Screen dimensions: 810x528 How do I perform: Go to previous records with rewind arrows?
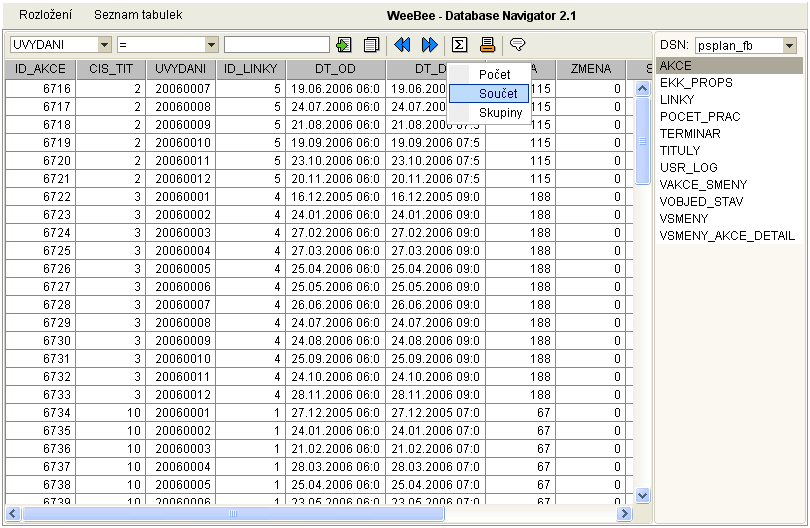click(x=403, y=45)
